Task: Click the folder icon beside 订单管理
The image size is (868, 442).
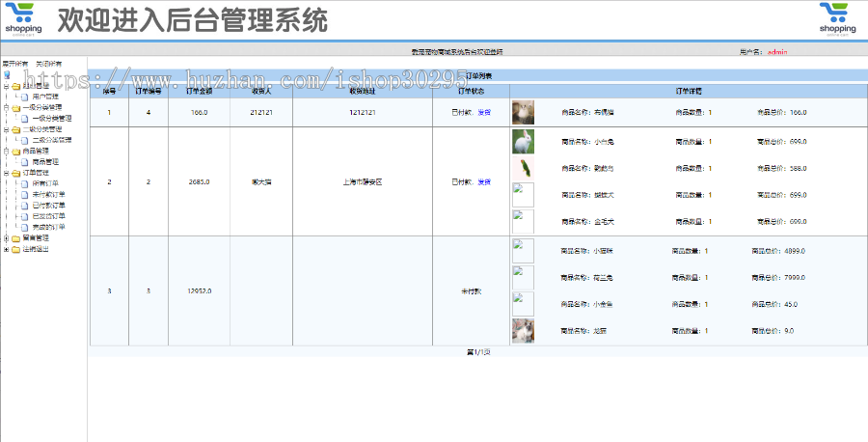Action: click(16, 173)
